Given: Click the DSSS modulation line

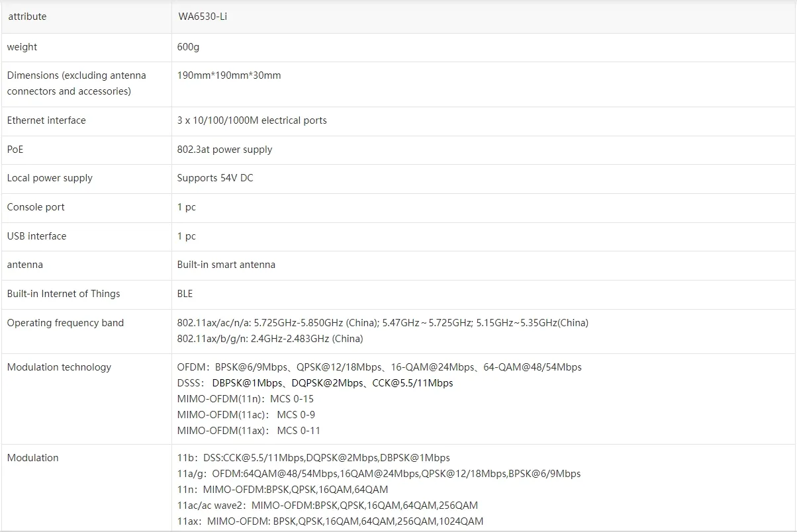Looking at the screenshot, I should point(315,383).
